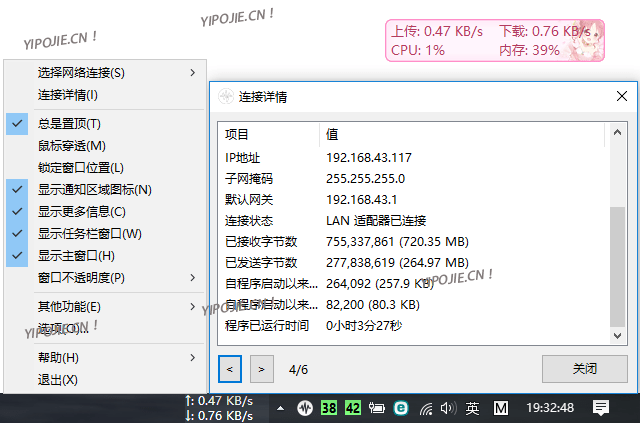Image resolution: width=640 pixels, height=423 pixels.
Task: Open 连接详情(I) from the context menu
Action: (x=105, y=95)
